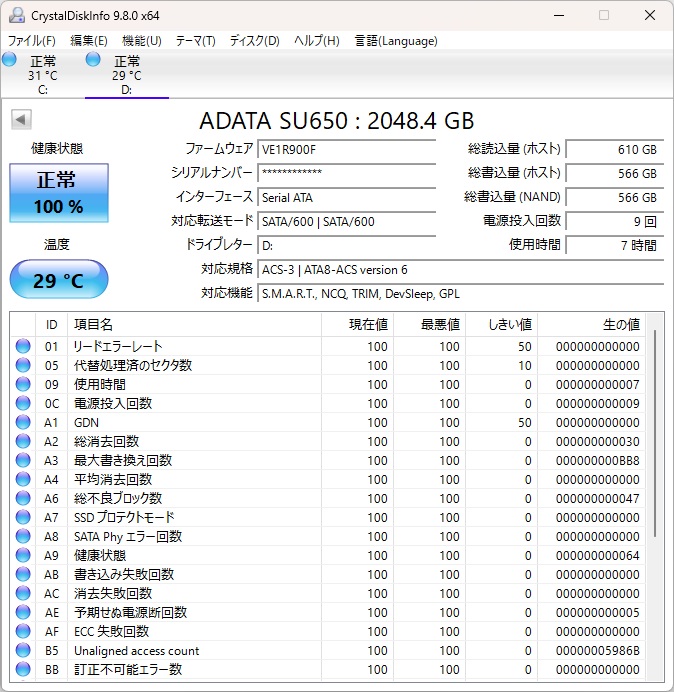Image resolution: width=674 pixels, height=692 pixels.
Task: Minimize the CrystalDiskInfo window
Action: (x=559, y=15)
